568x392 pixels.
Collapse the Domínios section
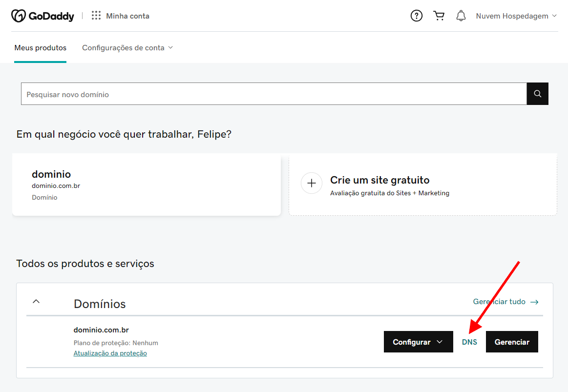[36, 301]
